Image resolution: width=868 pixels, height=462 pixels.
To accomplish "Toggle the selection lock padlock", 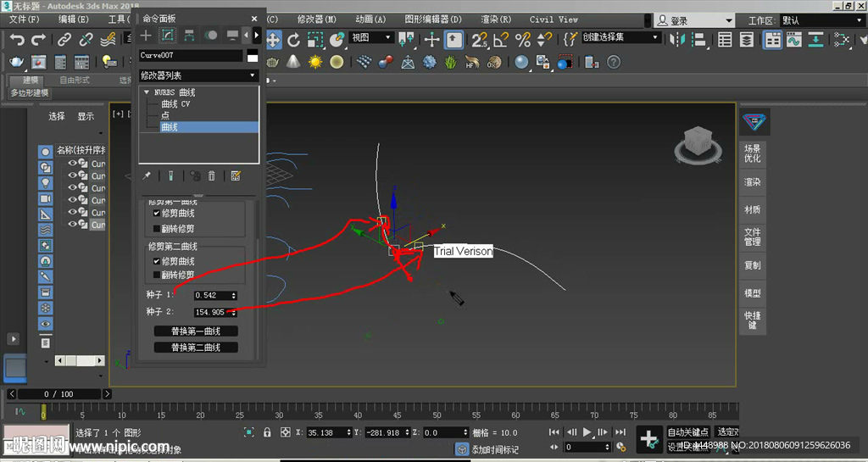I will [x=267, y=432].
